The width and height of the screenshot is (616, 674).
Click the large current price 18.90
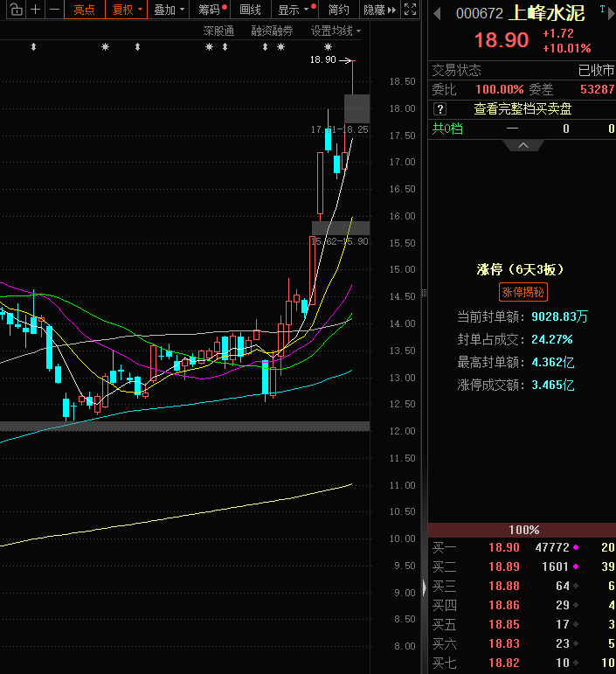pyautogui.click(x=502, y=40)
